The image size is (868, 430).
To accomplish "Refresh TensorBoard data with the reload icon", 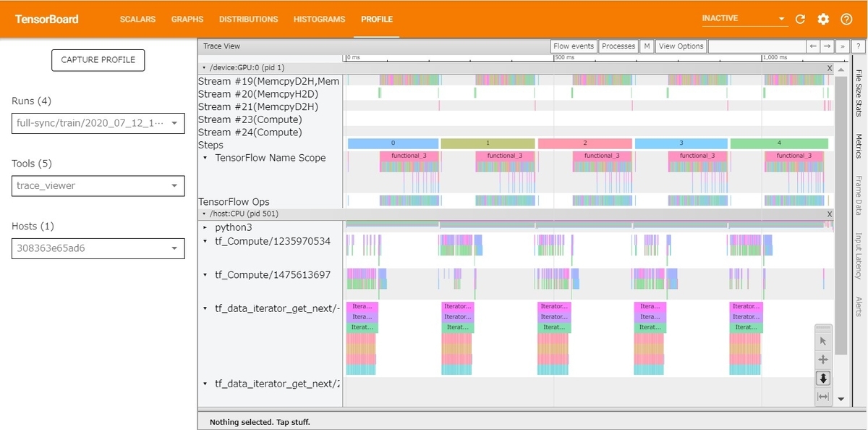I will pos(799,19).
